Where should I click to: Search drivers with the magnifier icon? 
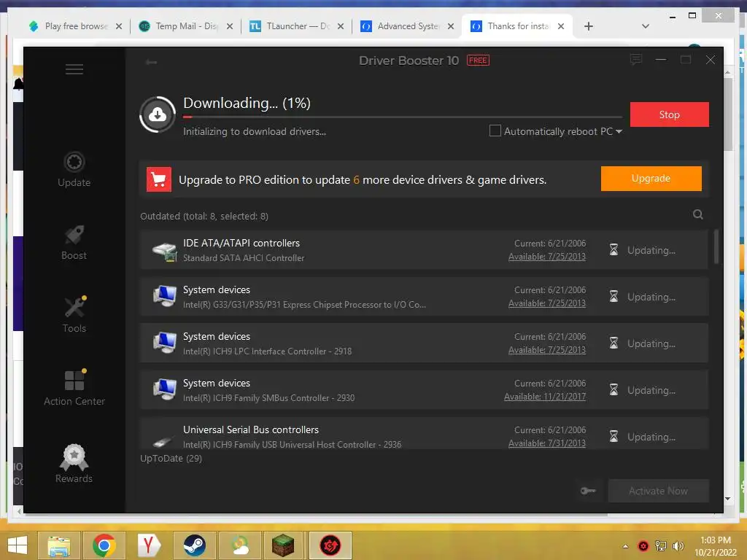click(x=698, y=214)
